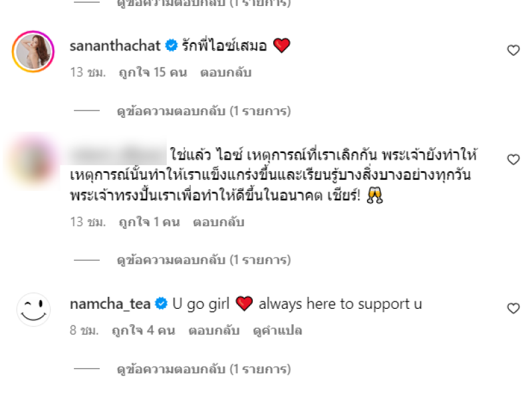Viewport: 532px width, 400px height.
Task: Open namcha_tea's smiley avatar
Action: (x=33, y=309)
